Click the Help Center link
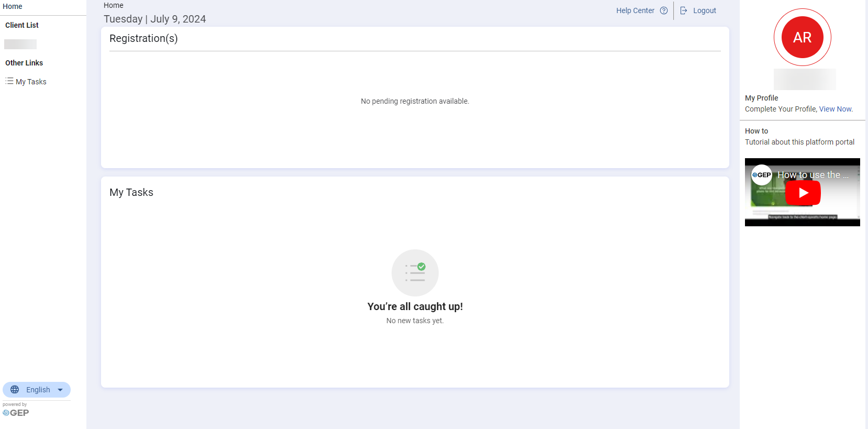This screenshot has width=868, height=429. 635,10
